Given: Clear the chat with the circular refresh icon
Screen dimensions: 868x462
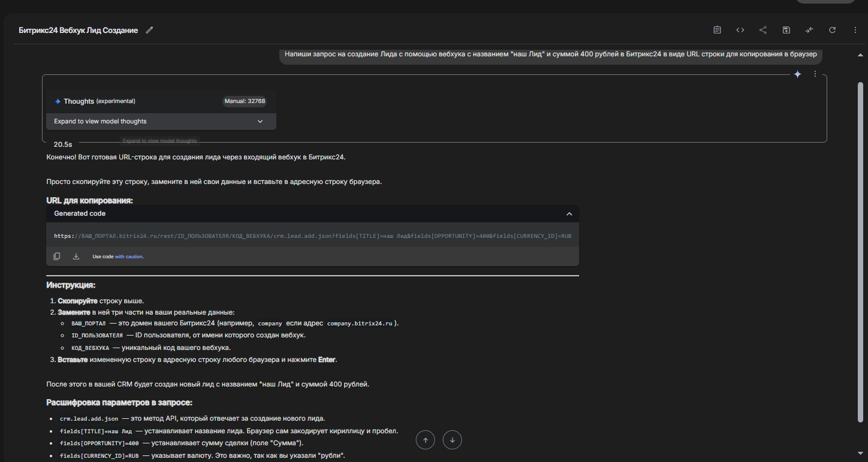Looking at the screenshot, I should 832,30.
